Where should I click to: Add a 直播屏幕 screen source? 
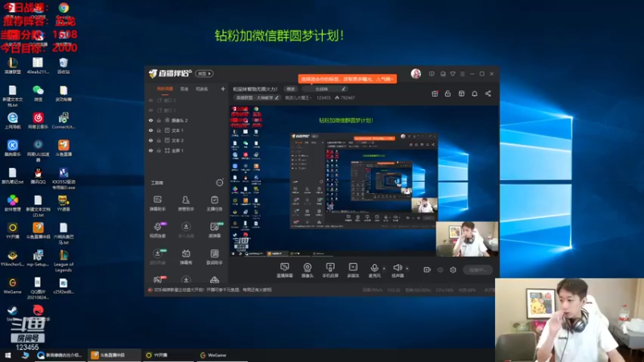click(285, 270)
